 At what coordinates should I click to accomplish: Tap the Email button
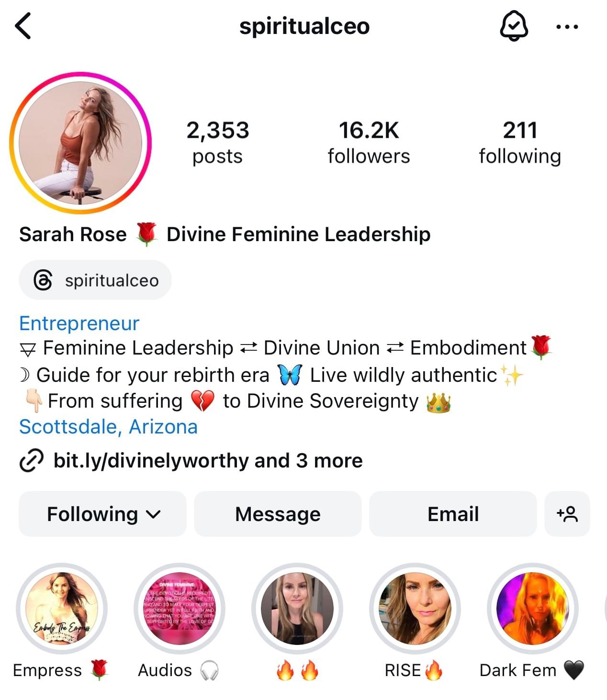pos(453,514)
